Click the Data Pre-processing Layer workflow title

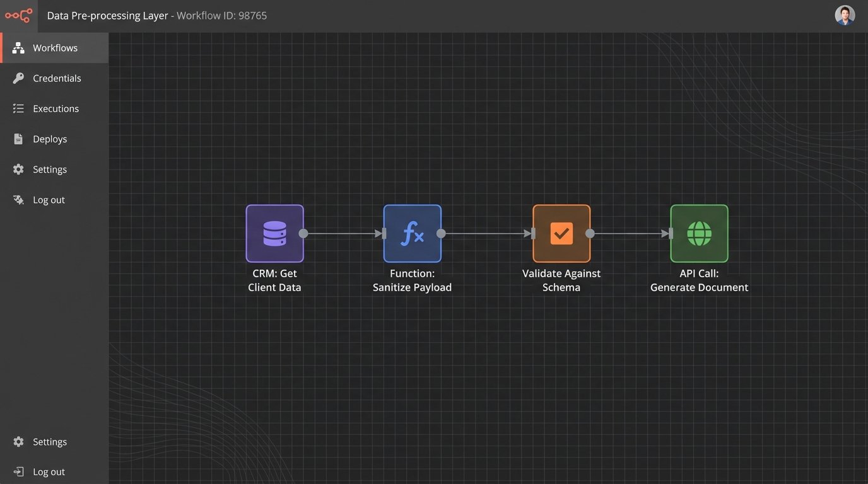(x=107, y=16)
